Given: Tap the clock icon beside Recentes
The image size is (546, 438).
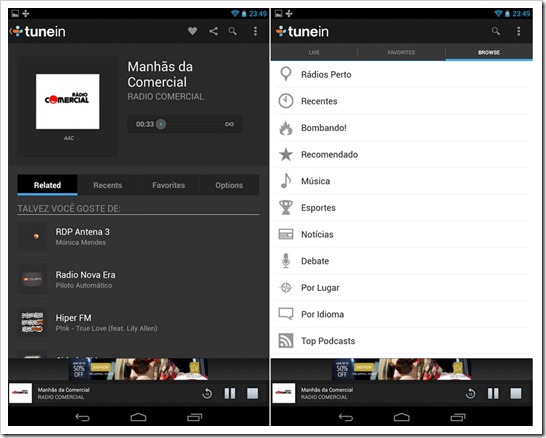Looking at the screenshot, I should [286, 101].
